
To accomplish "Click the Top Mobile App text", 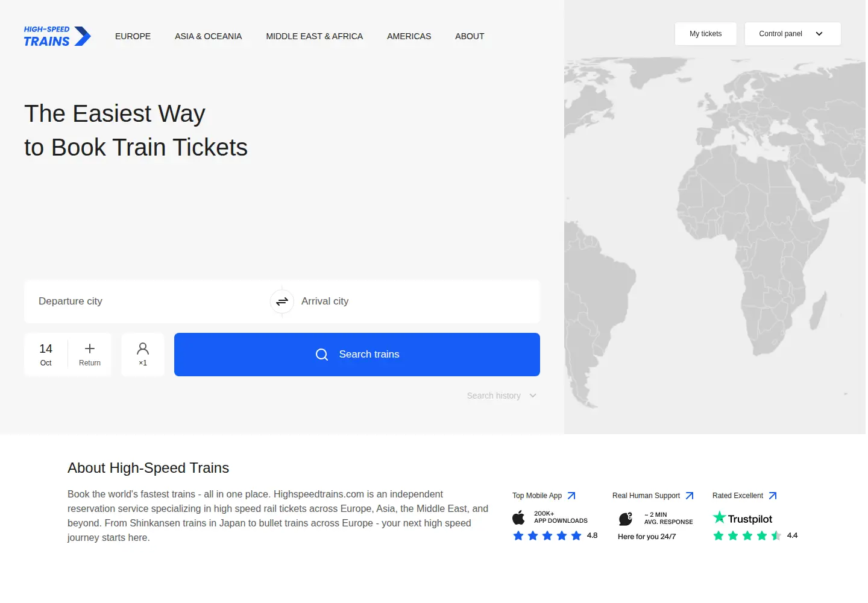I will click(x=537, y=496).
